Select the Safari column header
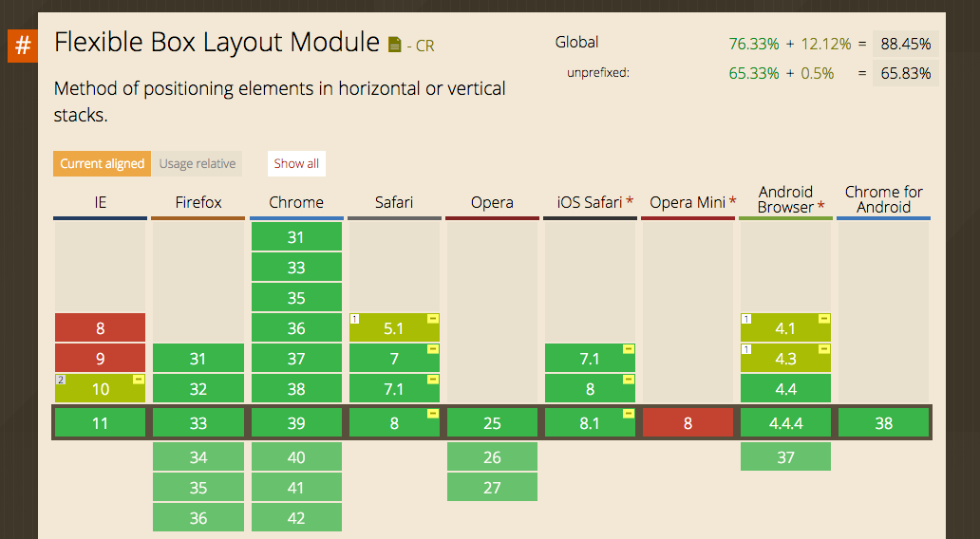 tap(394, 202)
